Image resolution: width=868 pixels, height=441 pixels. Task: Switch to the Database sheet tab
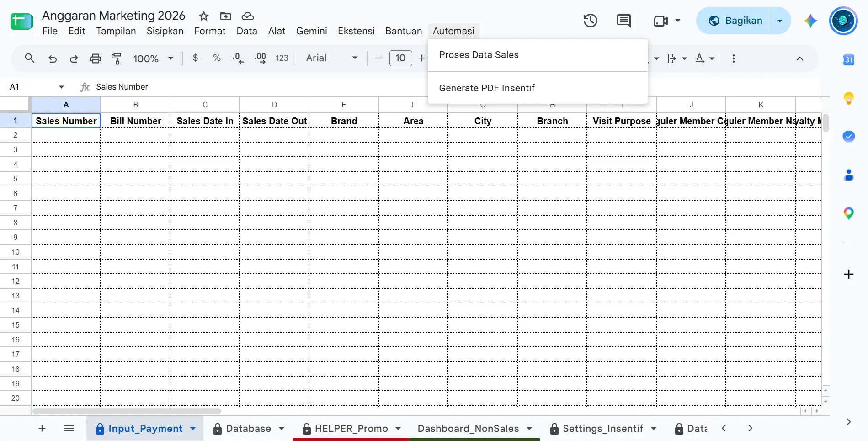248,429
